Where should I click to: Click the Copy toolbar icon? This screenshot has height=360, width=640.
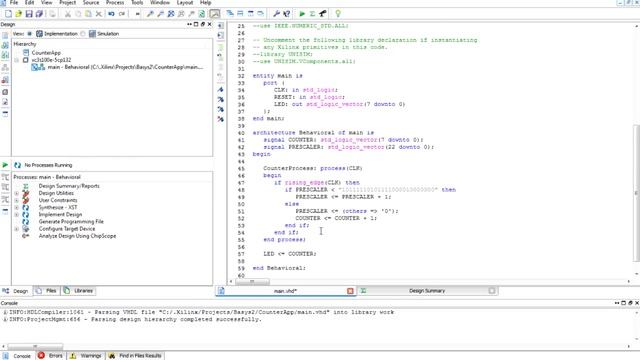(x=78, y=14)
